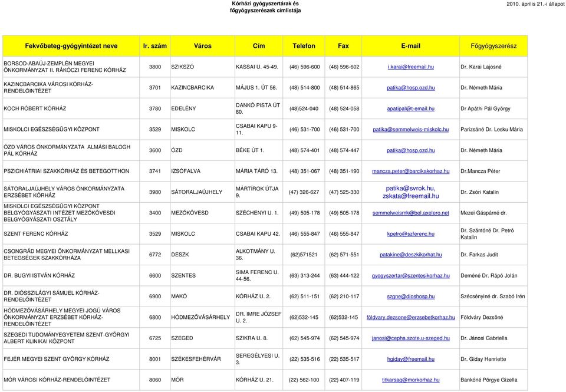The width and height of the screenshot is (566, 392).
Task: Click the 'Ir. szám' column header
Action: [x=155, y=46]
